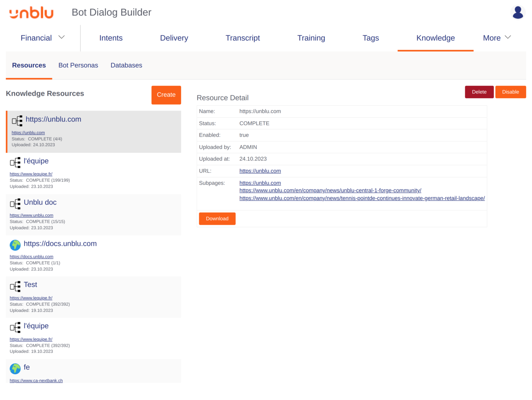Switch to the Bot Personas tab
The height and width of the screenshot is (400, 532).
pos(78,65)
